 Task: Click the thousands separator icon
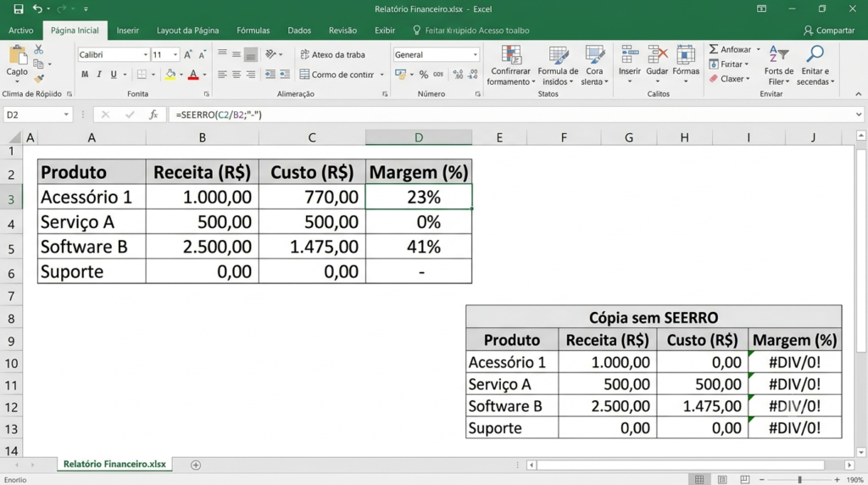438,74
